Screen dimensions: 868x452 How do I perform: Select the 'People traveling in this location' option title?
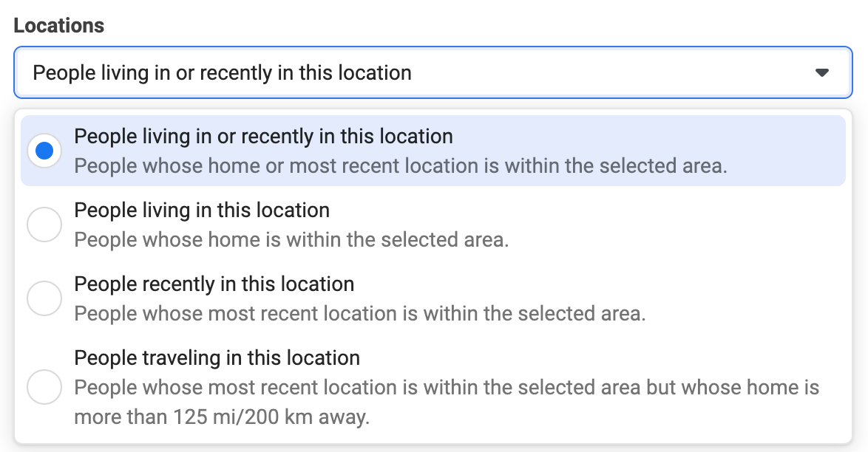(217, 358)
